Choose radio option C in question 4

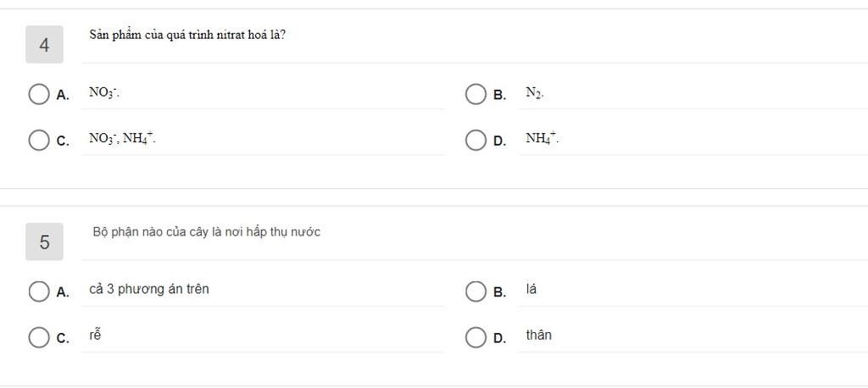tap(39, 140)
